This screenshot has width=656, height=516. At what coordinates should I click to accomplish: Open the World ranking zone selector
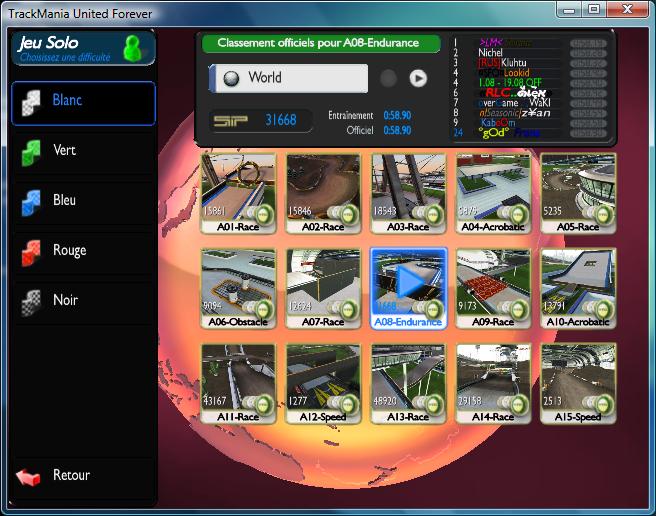tap(288, 78)
